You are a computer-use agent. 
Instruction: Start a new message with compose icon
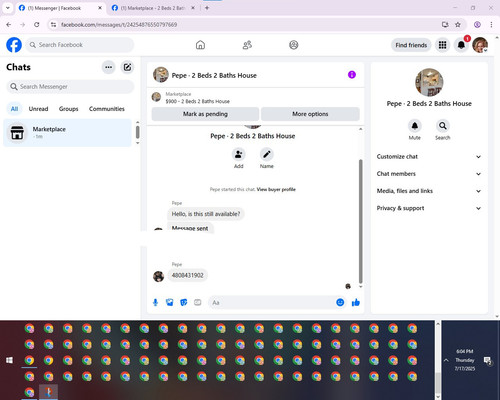[x=127, y=67]
